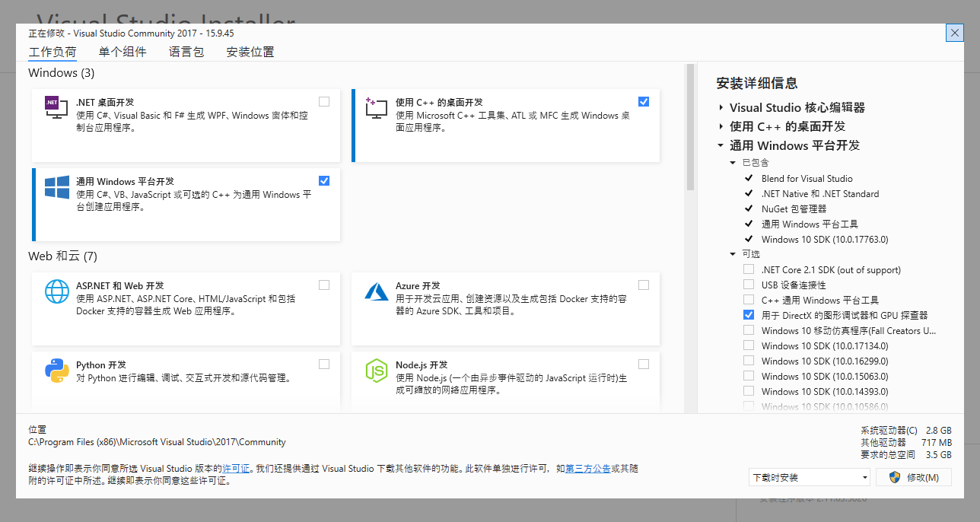Check Windows 10 SDK (10.0.17134.0)
The image size is (980, 522).
[749, 345]
